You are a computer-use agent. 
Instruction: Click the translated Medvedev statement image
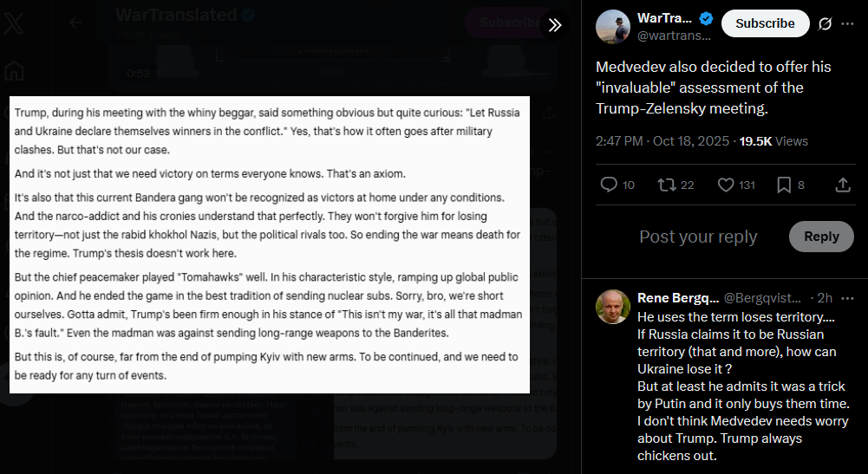270,244
